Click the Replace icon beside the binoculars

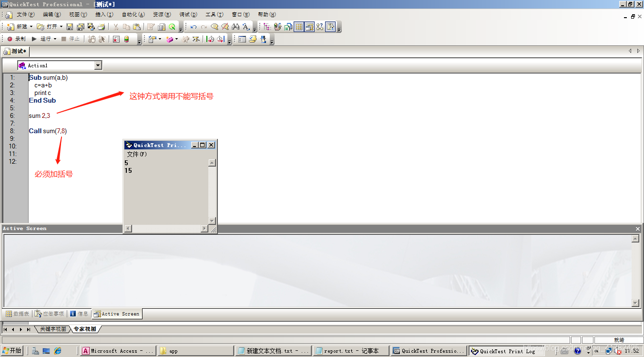[x=246, y=27]
